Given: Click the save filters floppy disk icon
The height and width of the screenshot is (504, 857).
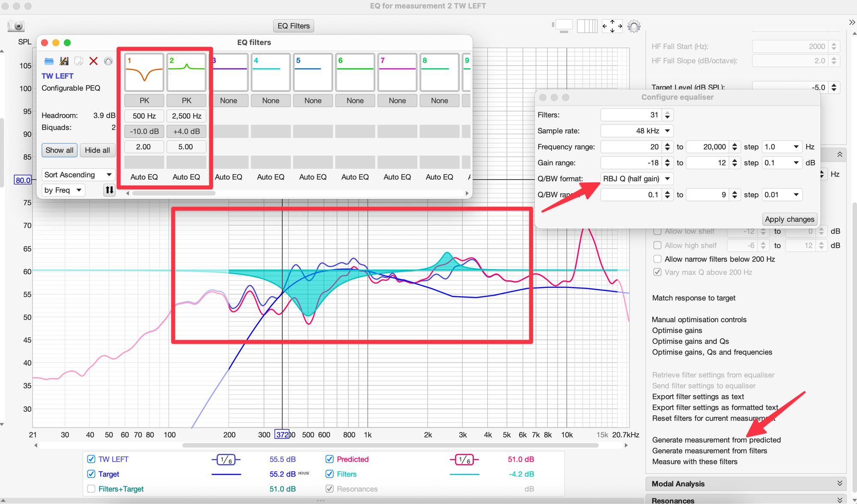Looking at the screenshot, I should (x=64, y=61).
